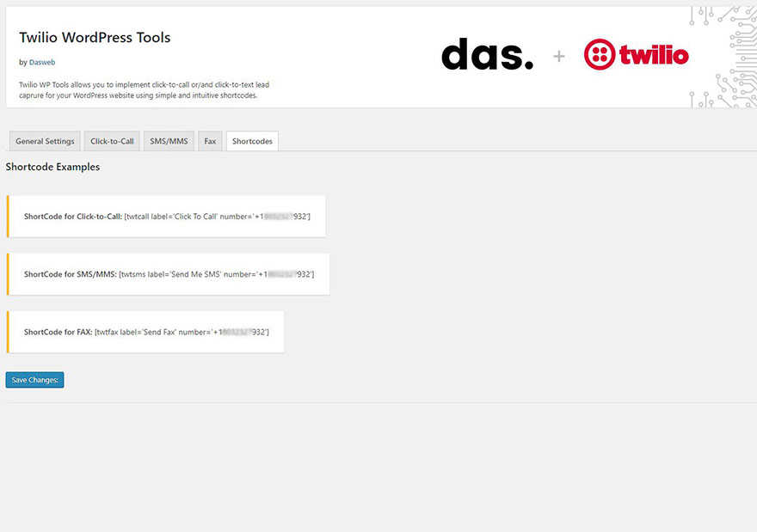
Task: Click the Shortcode Examples heading
Action: pos(52,167)
